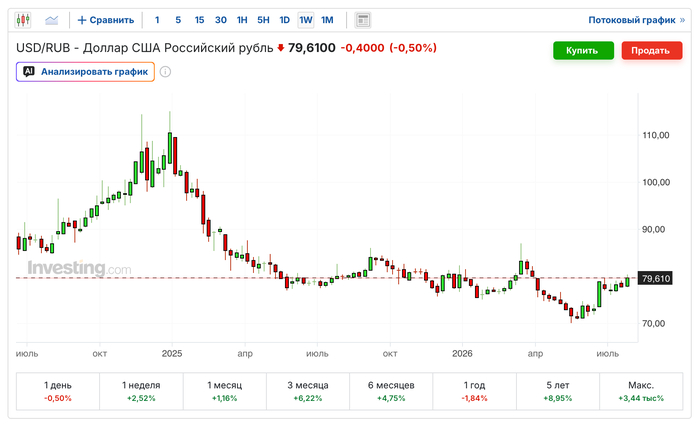The height and width of the screenshot is (429, 700).
Task: Click the 70,00 price axis label
Action: click(653, 323)
